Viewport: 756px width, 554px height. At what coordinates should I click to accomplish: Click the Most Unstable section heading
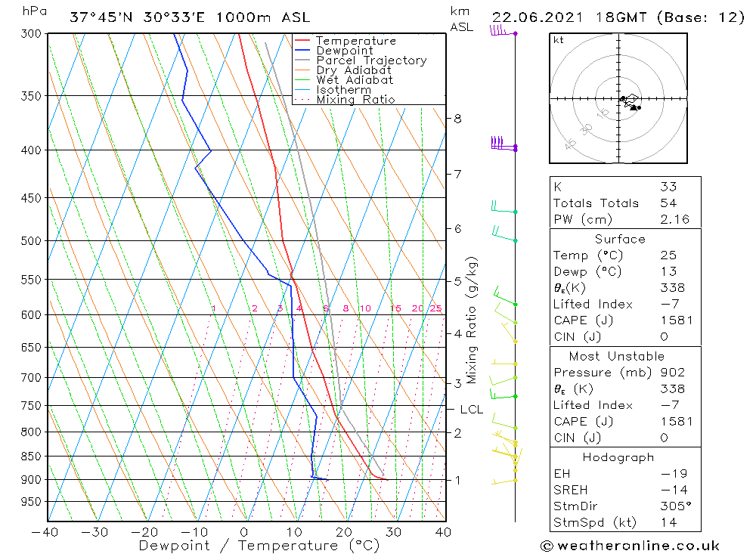[x=617, y=356]
